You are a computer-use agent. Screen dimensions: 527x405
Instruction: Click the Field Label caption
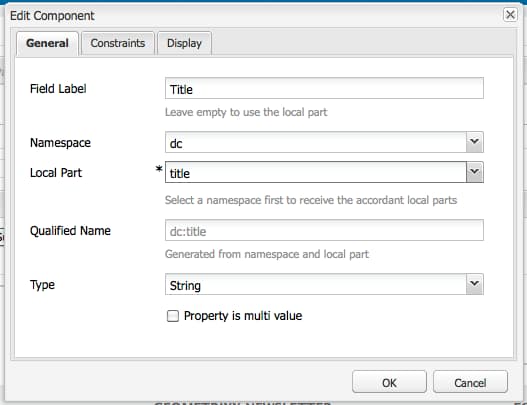point(58,89)
